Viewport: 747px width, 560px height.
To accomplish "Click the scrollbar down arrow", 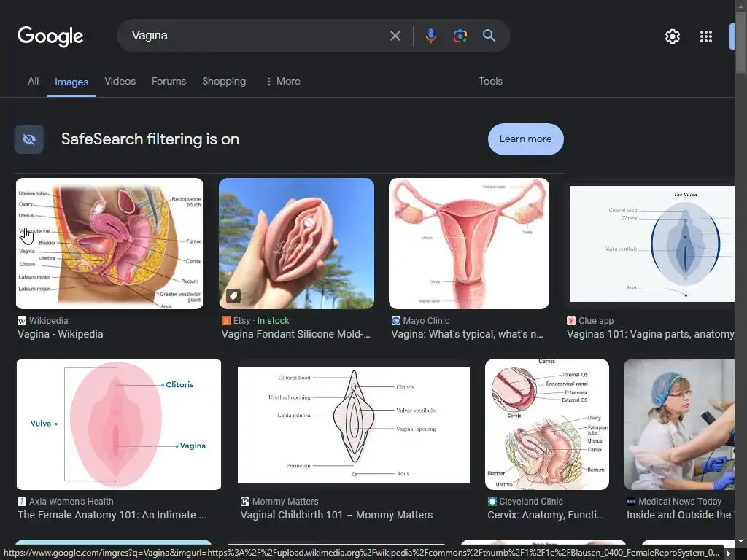I will 740,541.
